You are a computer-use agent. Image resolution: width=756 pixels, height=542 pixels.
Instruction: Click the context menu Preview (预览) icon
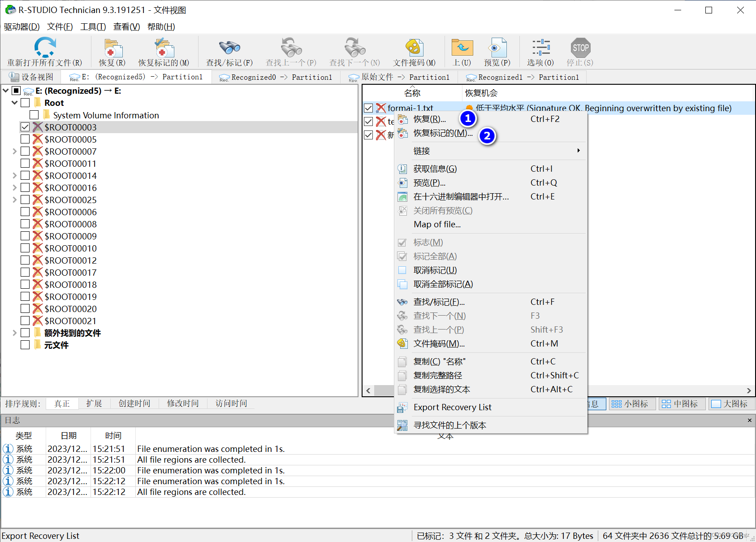coord(402,183)
